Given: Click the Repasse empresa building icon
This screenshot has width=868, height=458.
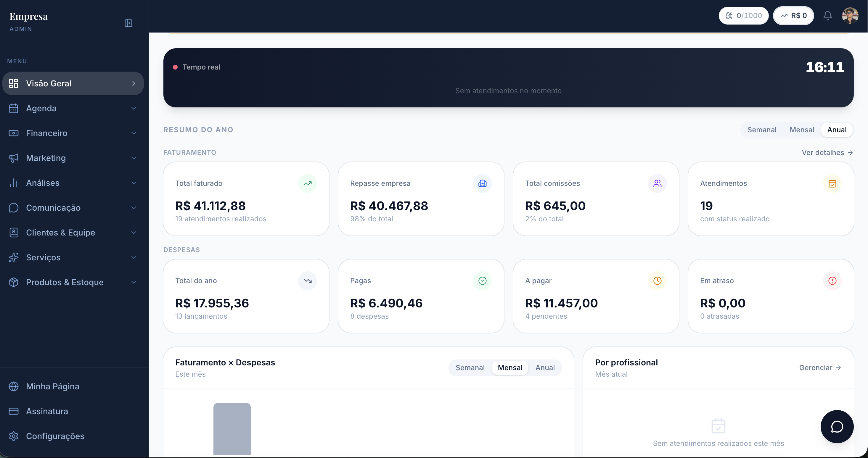Looking at the screenshot, I should (482, 183).
